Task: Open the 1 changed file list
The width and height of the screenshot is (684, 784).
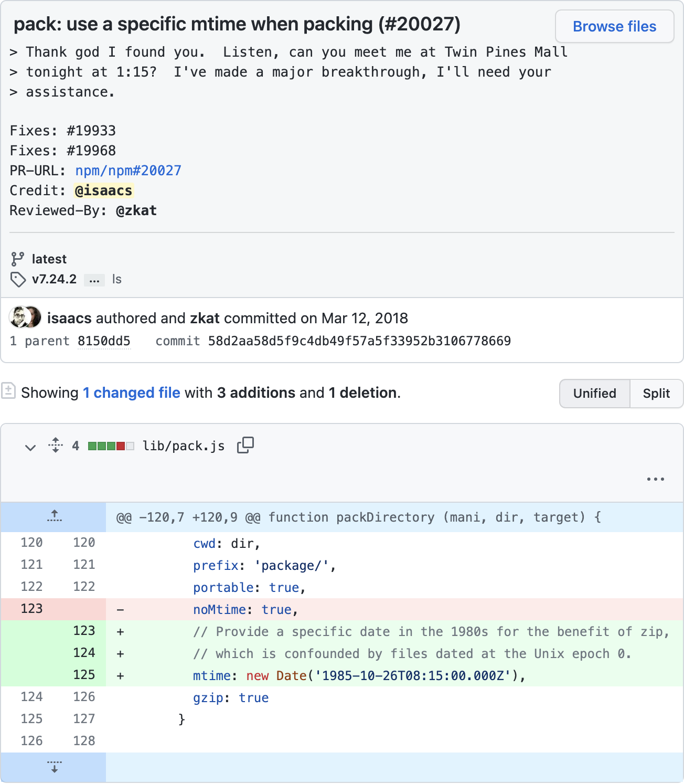Action: tap(132, 393)
